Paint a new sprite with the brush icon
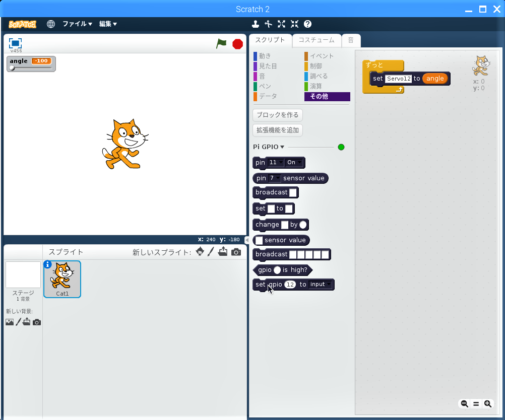 211,252
